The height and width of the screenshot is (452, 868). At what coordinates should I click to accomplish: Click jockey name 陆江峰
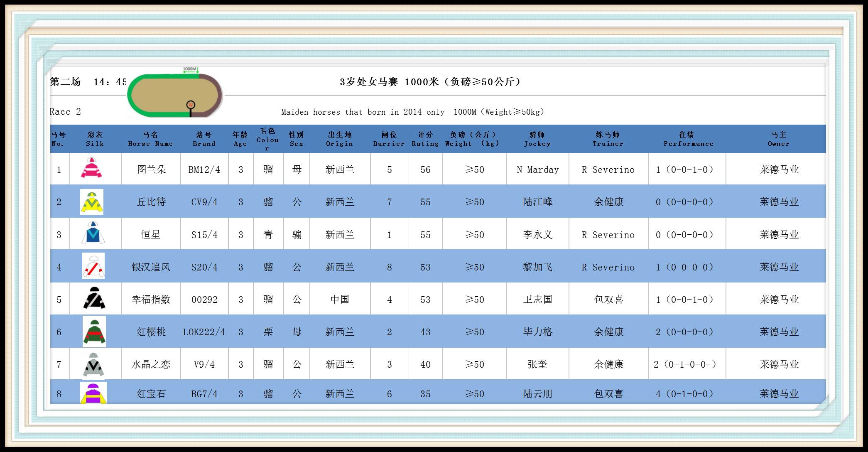pyautogui.click(x=538, y=202)
